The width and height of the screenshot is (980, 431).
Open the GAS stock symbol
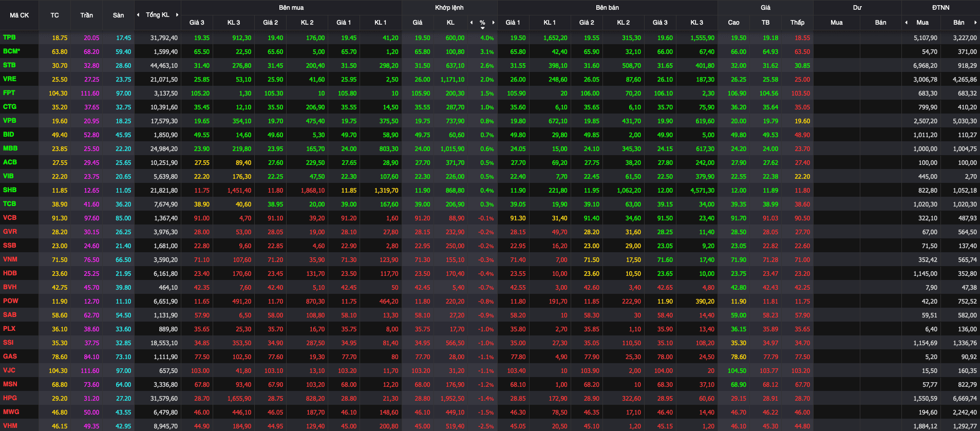tap(10, 357)
